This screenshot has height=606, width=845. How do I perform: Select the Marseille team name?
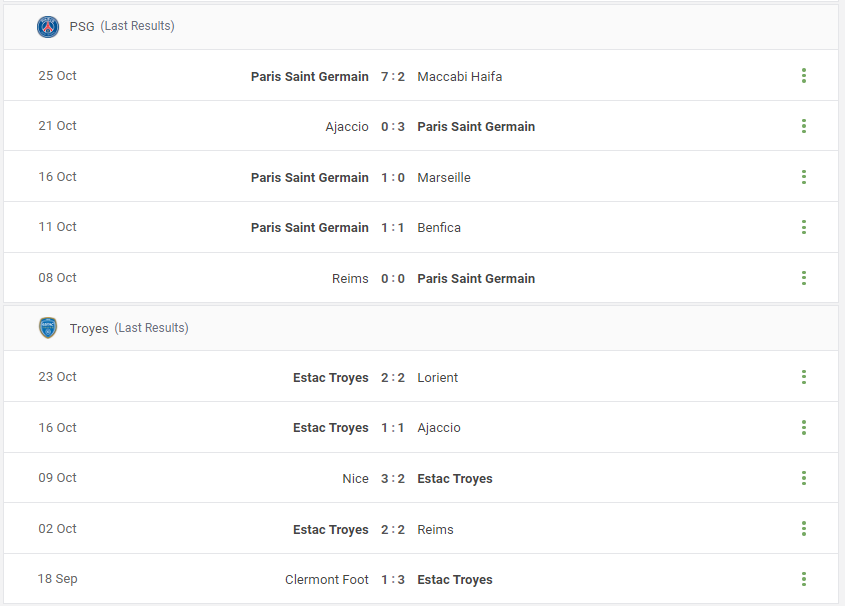click(444, 178)
